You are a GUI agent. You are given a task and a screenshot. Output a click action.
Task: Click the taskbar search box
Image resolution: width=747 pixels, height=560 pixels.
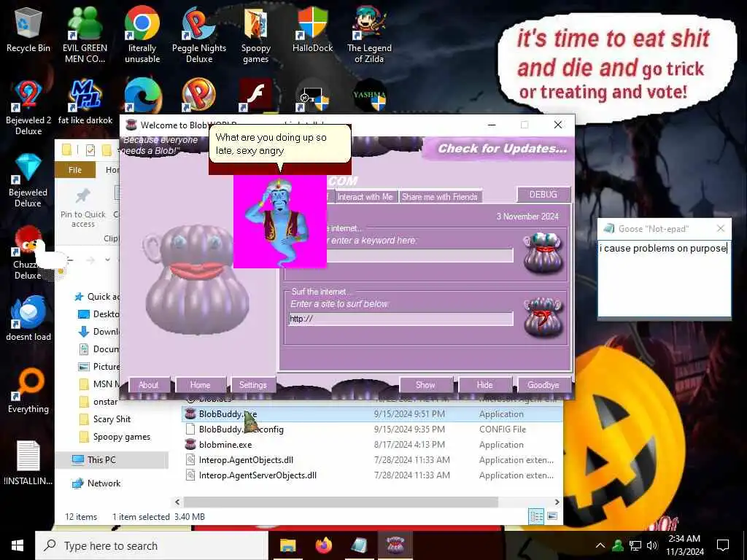click(x=152, y=545)
